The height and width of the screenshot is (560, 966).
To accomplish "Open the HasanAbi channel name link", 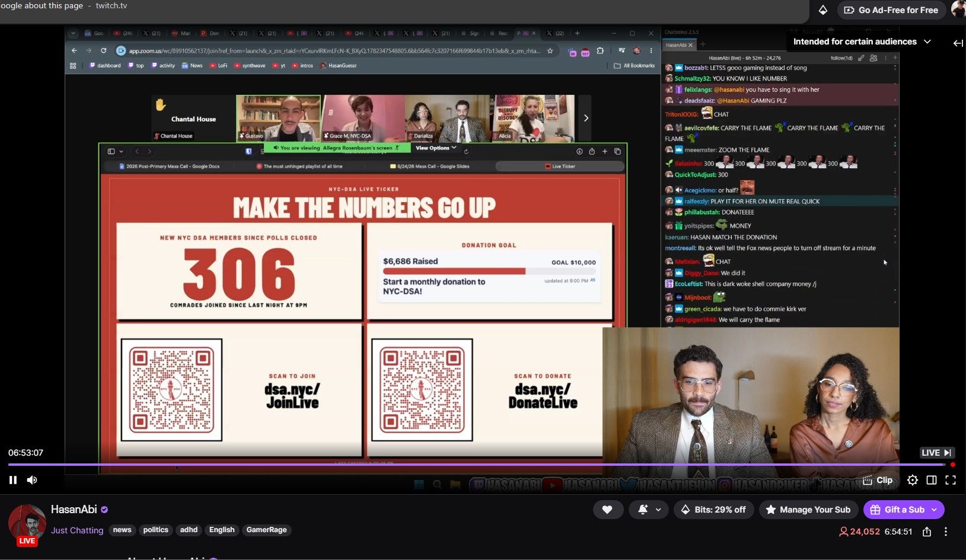I will pyautogui.click(x=74, y=510).
